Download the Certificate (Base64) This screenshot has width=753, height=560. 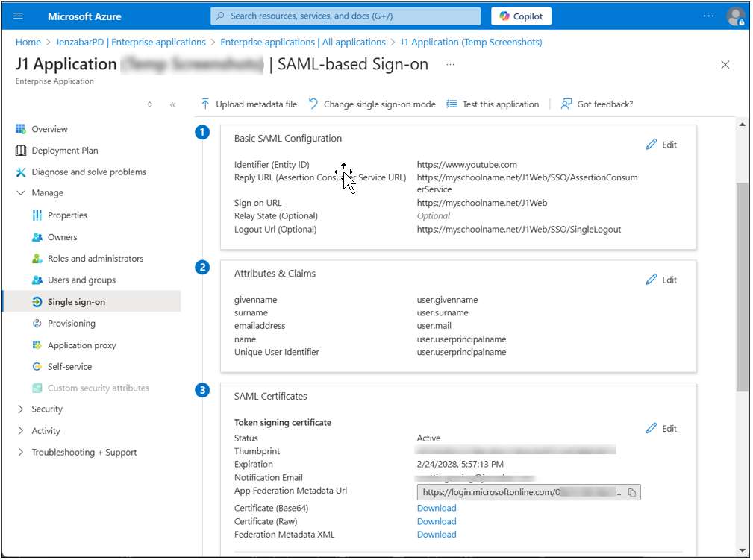click(437, 508)
